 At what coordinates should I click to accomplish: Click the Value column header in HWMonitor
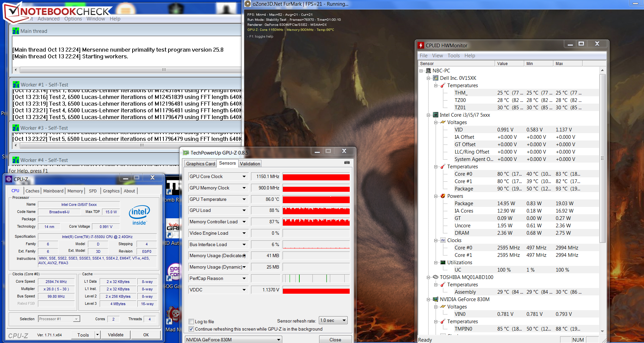pyautogui.click(x=509, y=63)
